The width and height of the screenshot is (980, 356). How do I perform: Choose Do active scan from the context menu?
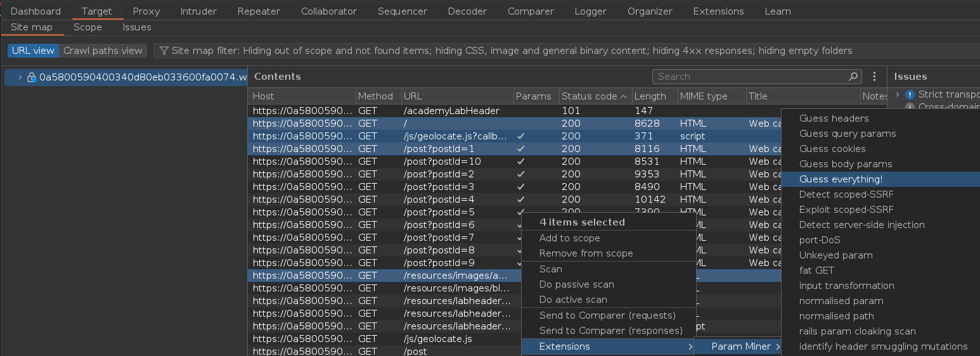coord(573,300)
